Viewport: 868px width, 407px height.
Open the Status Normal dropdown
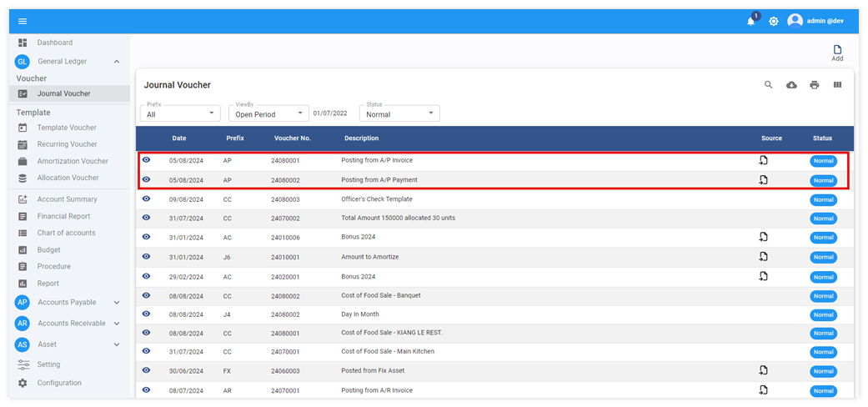point(399,113)
